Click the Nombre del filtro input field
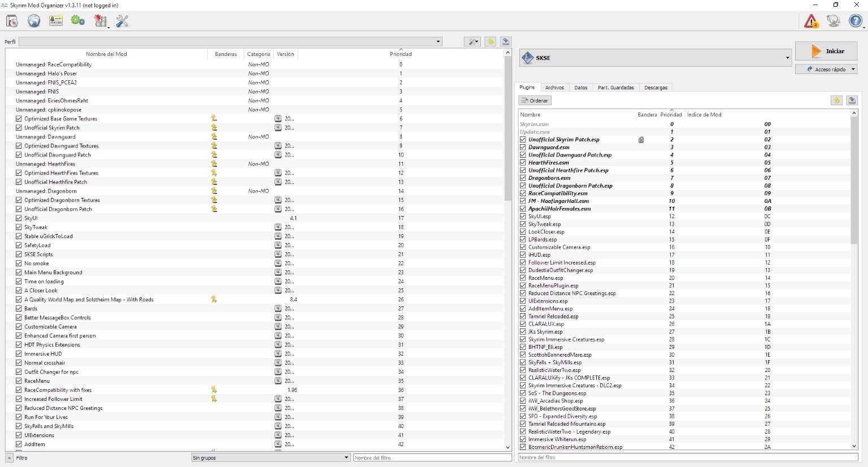This screenshot has height=467, width=868. point(432,457)
